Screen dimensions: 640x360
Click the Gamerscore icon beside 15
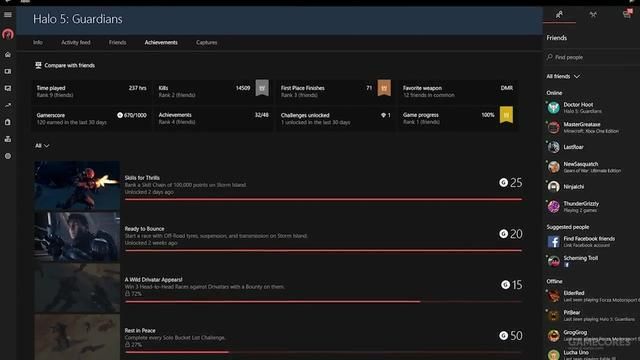(505, 284)
